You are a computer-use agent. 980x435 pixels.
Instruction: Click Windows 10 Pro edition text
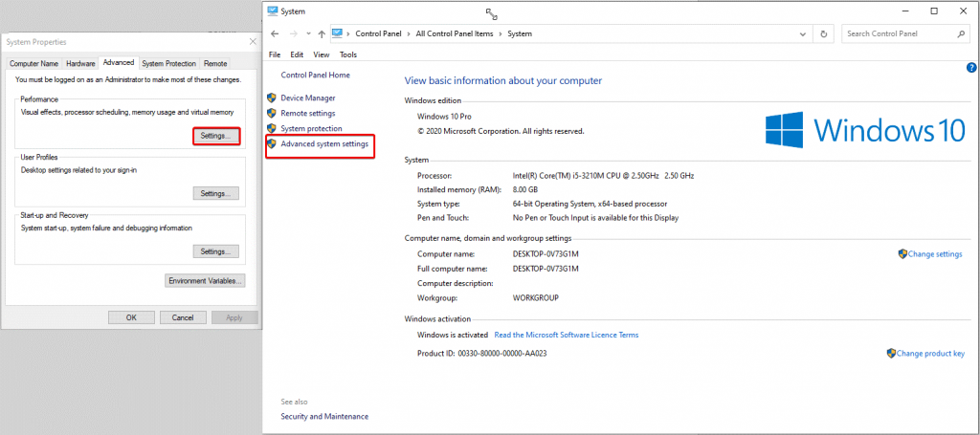[444, 116]
